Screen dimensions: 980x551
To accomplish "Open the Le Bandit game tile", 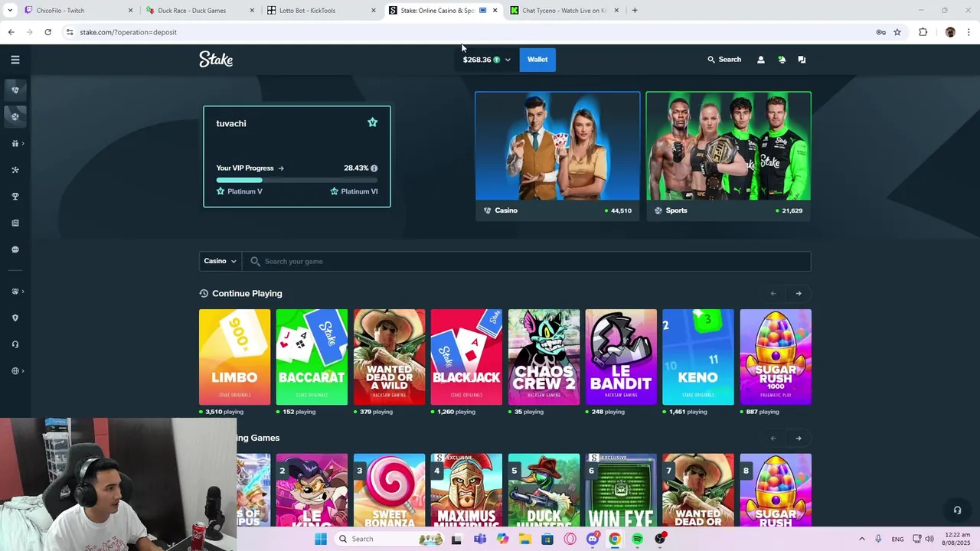I will coord(621,357).
